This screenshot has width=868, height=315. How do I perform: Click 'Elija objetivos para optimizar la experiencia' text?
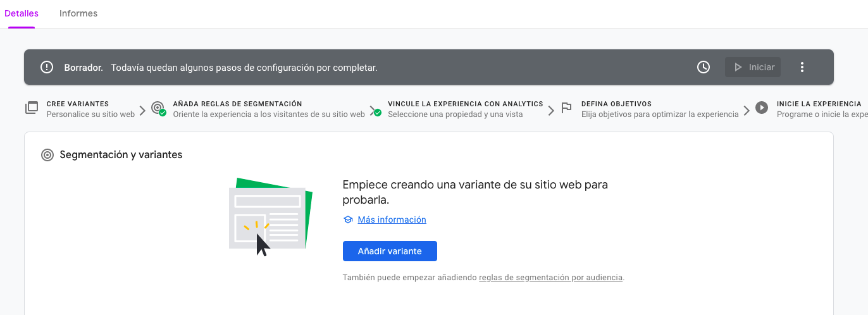tap(660, 114)
